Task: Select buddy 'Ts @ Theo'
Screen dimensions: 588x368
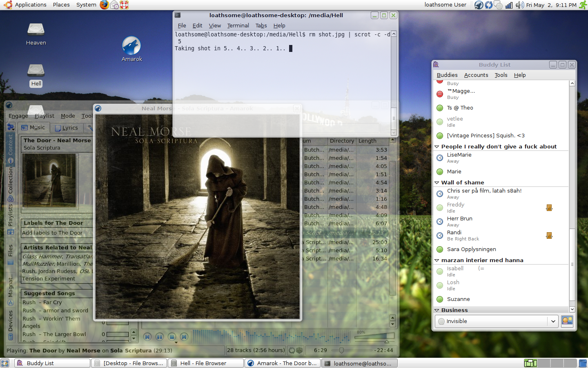Action: pyautogui.click(x=501, y=108)
